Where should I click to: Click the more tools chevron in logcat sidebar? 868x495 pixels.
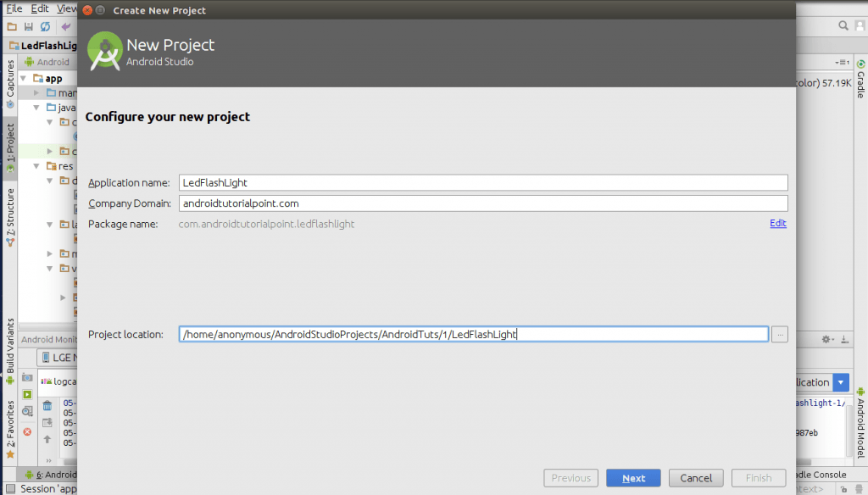48,460
